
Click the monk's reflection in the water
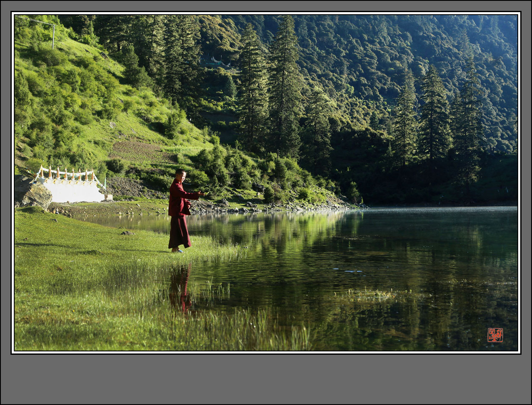(181, 289)
